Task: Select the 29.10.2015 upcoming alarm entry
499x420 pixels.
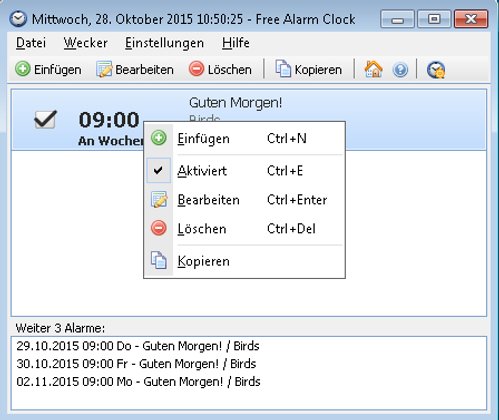Action: [138, 346]
